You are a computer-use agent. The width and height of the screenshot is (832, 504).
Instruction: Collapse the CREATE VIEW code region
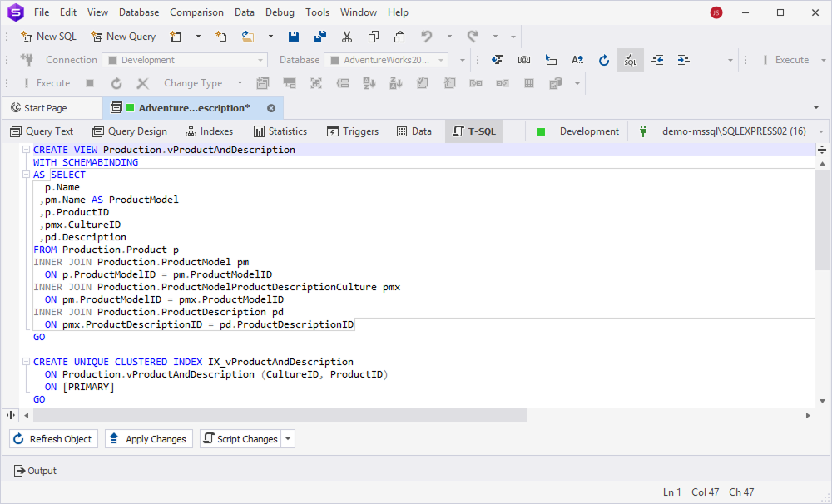click(x=26, y=150)
